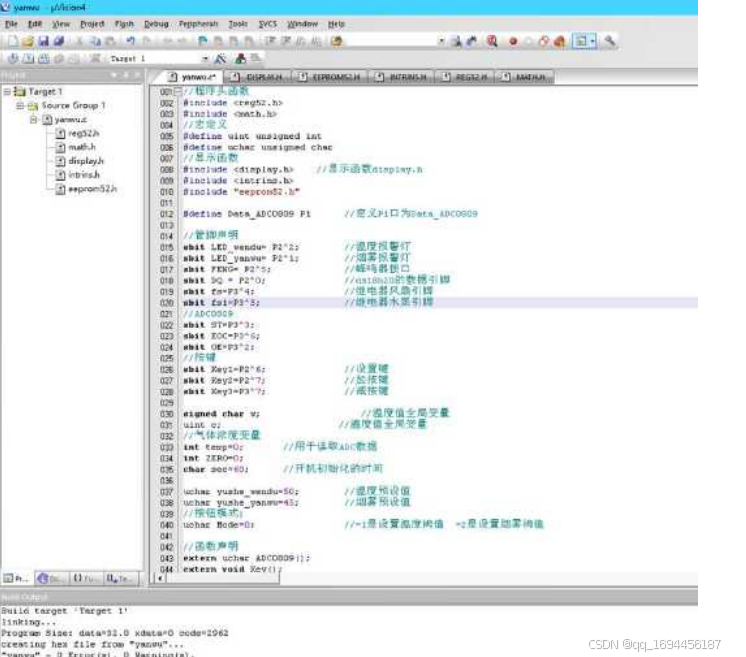This screenshot has width=746, height=657.
Task: Select intrins.h in the project tree
Action: pos(78,175)
